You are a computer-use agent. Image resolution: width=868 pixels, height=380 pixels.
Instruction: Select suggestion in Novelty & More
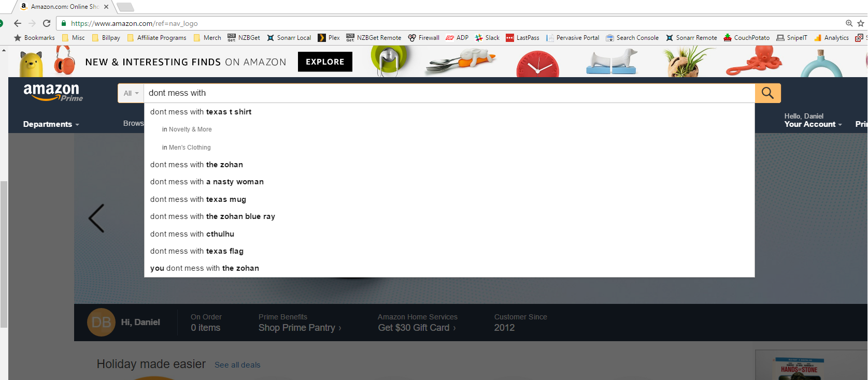449,129
